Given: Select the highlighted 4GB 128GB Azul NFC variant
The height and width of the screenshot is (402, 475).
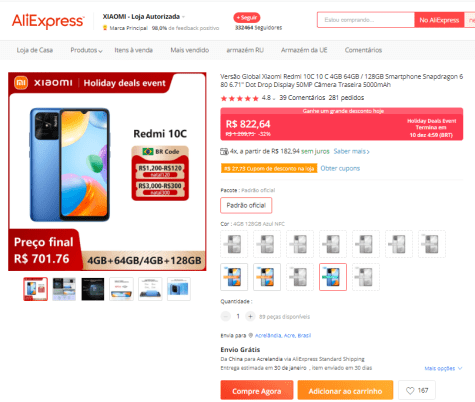Looking at the screenshot, I should tap(333, 277).
